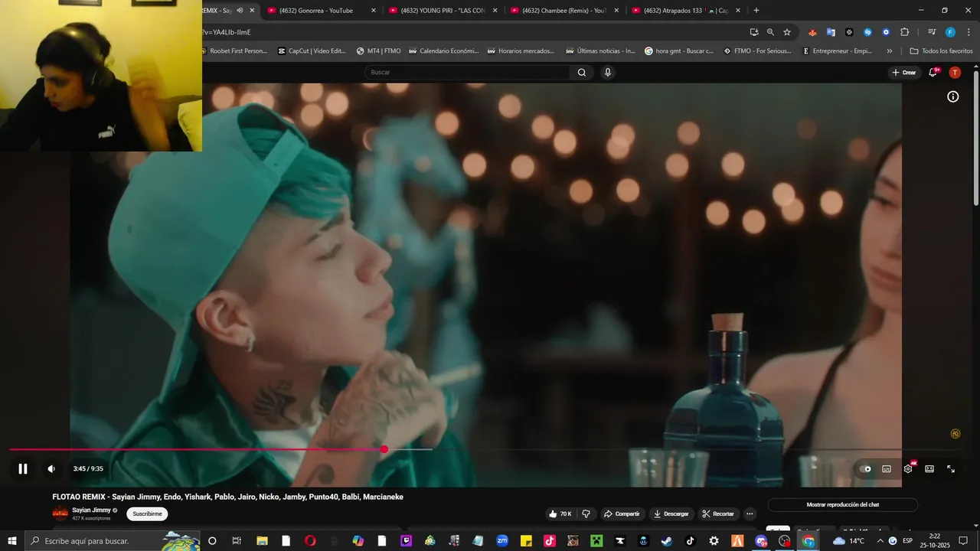Click Mostrar reproducción del chat
This screenshot has width=980, height=551.
click(842, 505)
